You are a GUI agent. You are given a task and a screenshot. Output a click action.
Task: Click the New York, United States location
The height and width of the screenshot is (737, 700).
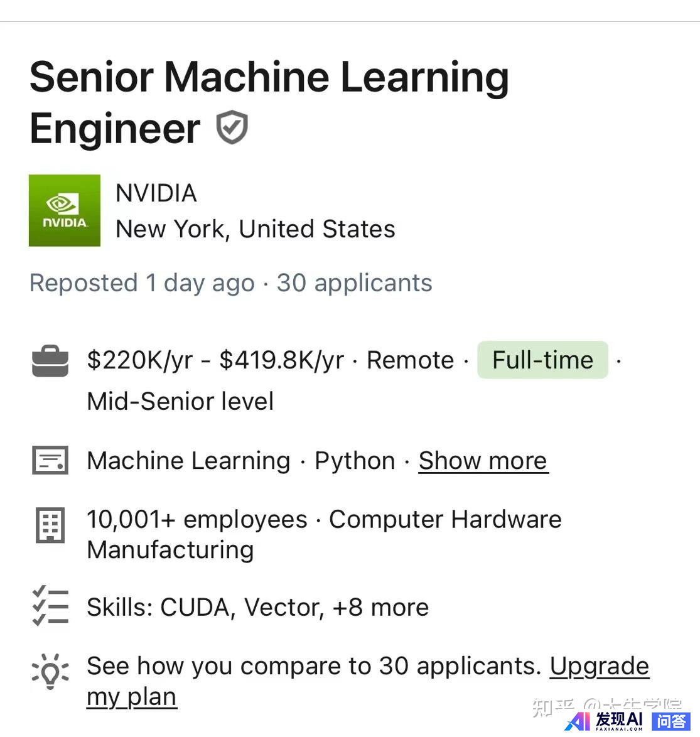256,229
